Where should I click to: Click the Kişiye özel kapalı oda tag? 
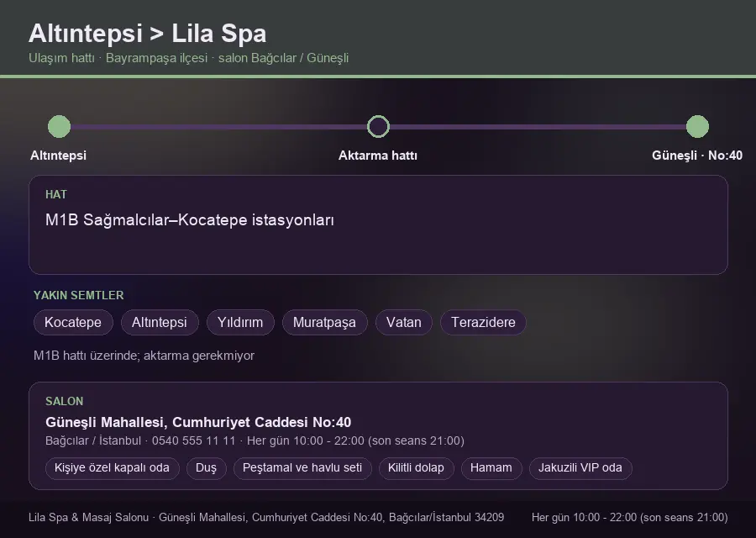pos(112,468)
